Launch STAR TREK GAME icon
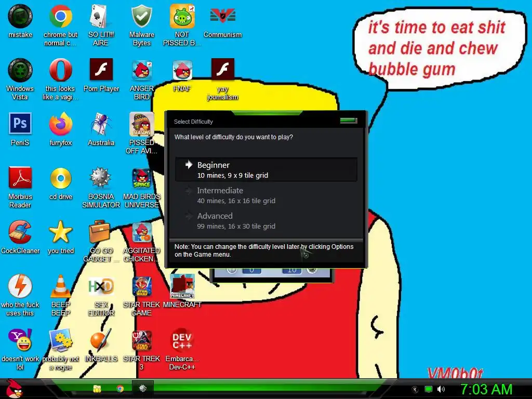 coord(141,286)
